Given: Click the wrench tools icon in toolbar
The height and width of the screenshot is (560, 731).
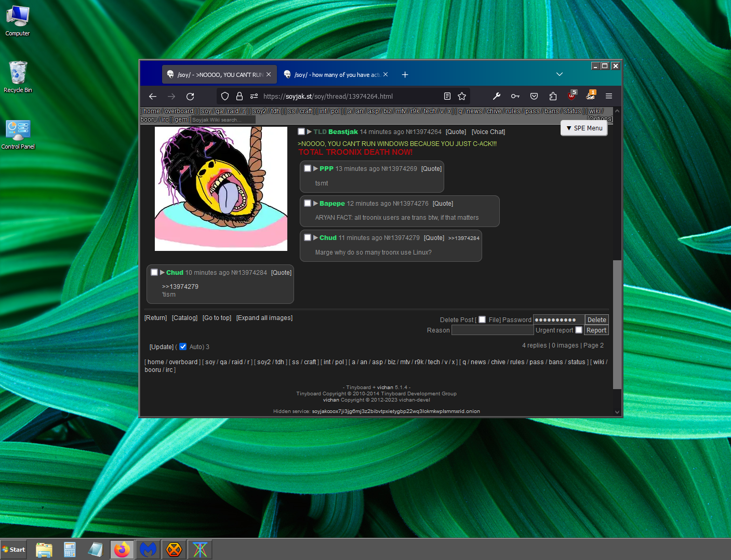Looking at the screenshot, I should tap(497, 96).
